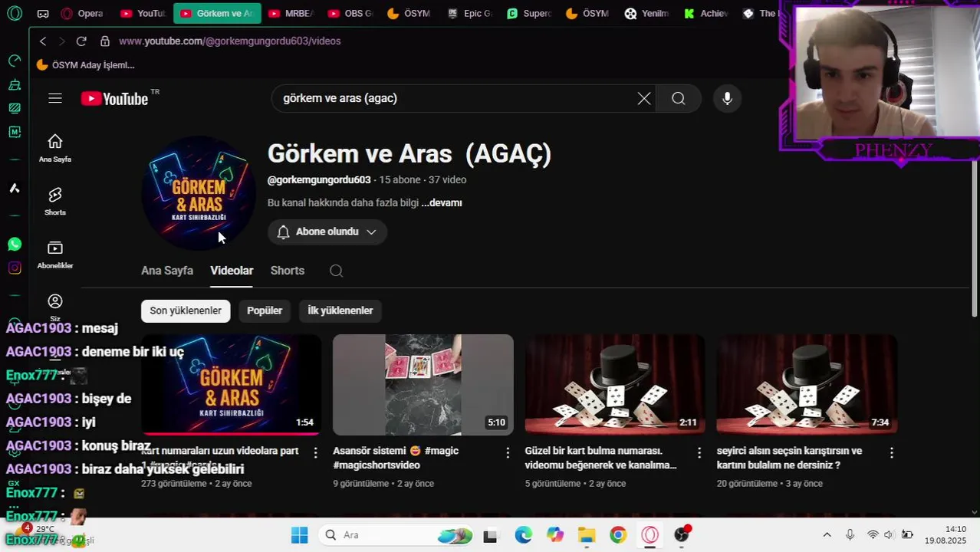Open Shorts from the left mini sidebar
The image size is (980, 552).
pyautogui.click(x=54, y=201)
